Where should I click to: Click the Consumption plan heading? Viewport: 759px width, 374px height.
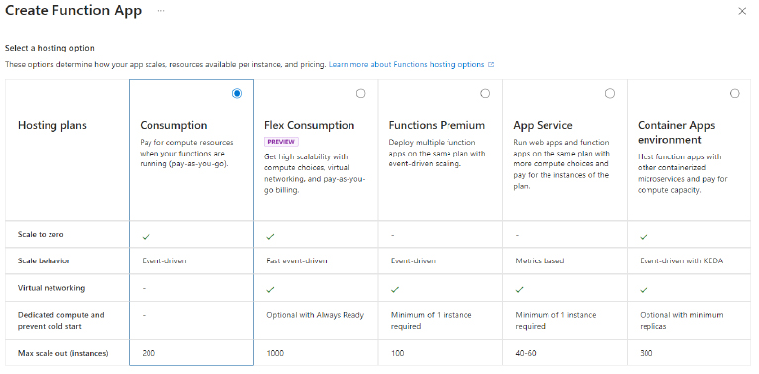coord(174,125)
